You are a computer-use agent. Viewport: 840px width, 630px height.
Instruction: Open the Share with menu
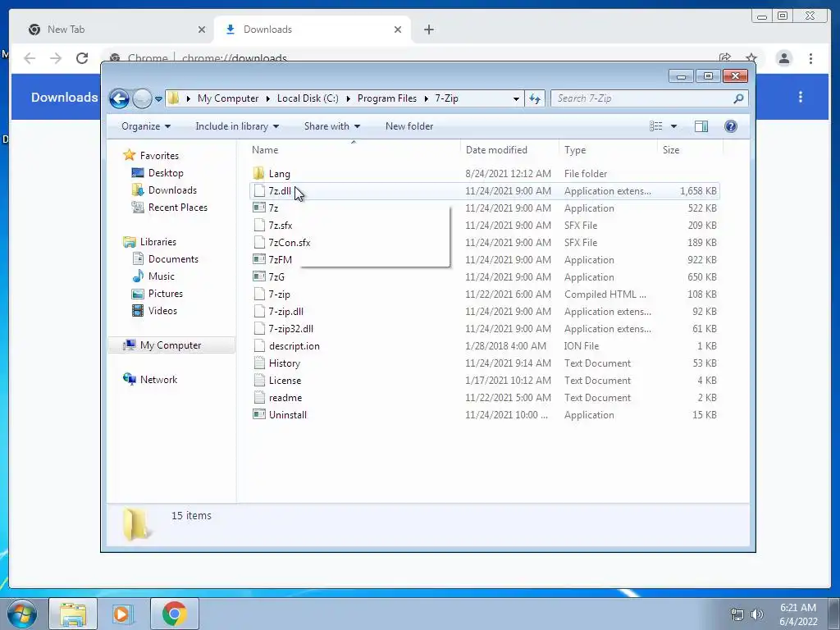point(332,126)
